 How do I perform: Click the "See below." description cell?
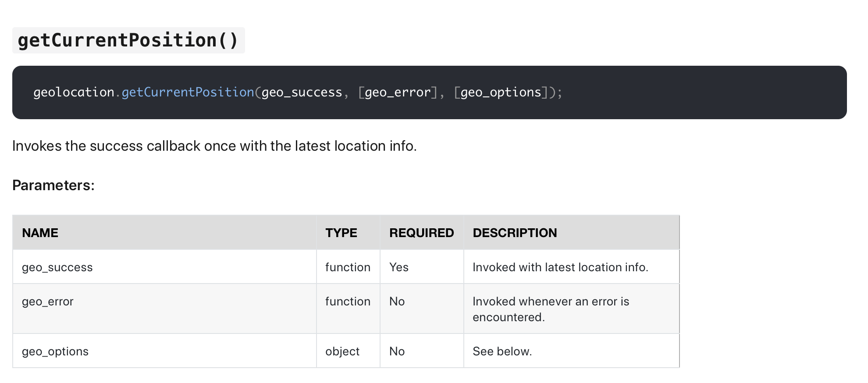[x=502, y=351]
